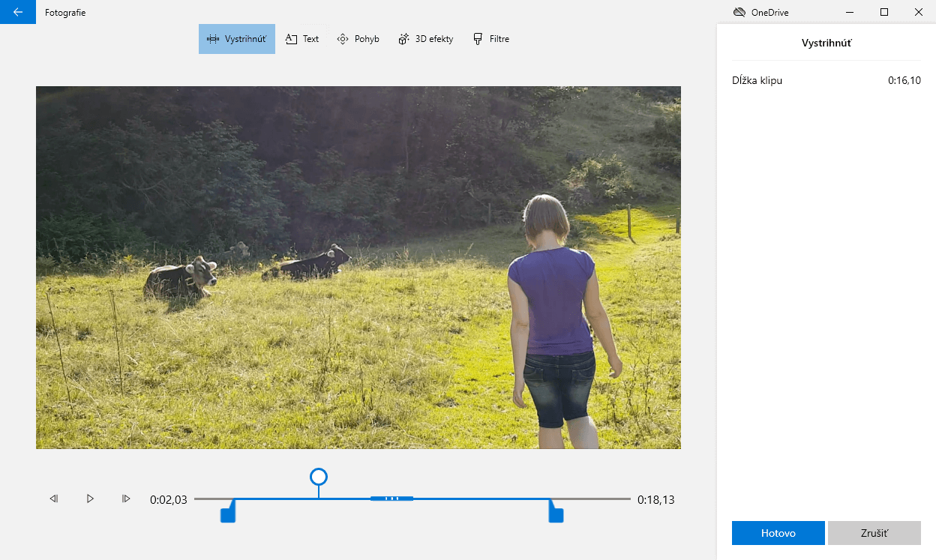Click the blue end trim handle

pos(556,514)
